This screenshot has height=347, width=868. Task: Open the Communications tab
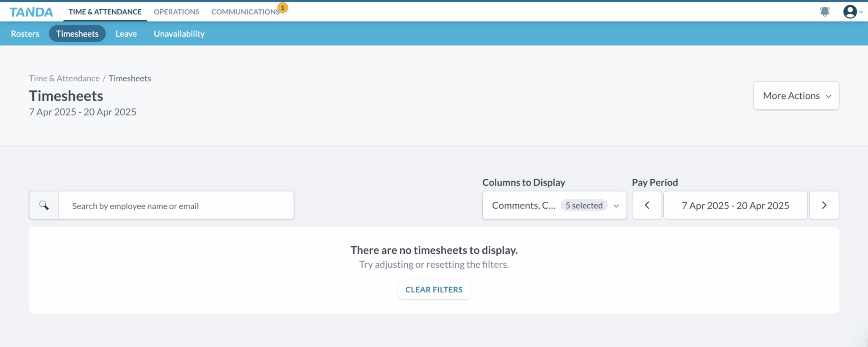click(245, 12)
